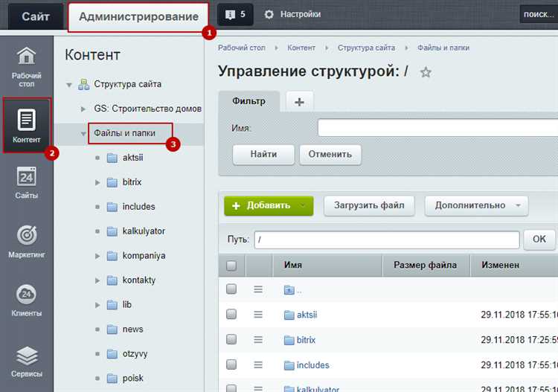The width and height of the screenshot is (558, 392).
Task: Click bitrix folder icon in tree
Action: click(x=112, y=182)
